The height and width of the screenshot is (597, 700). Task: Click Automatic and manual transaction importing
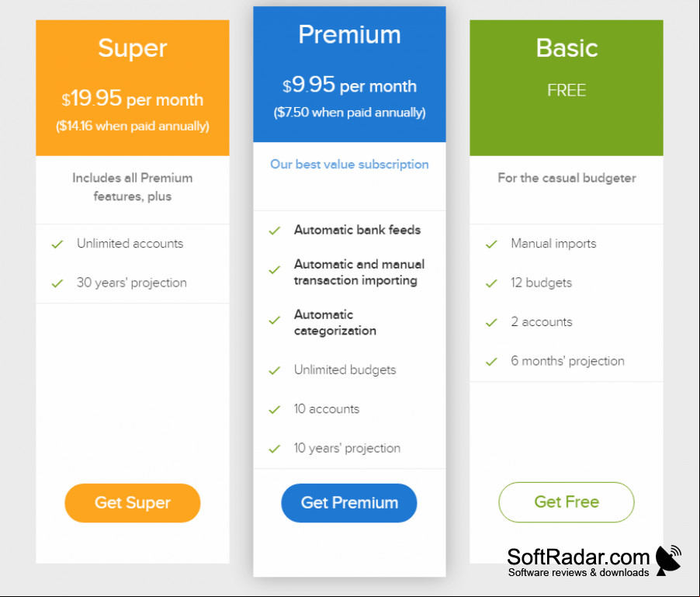(359, 272)
